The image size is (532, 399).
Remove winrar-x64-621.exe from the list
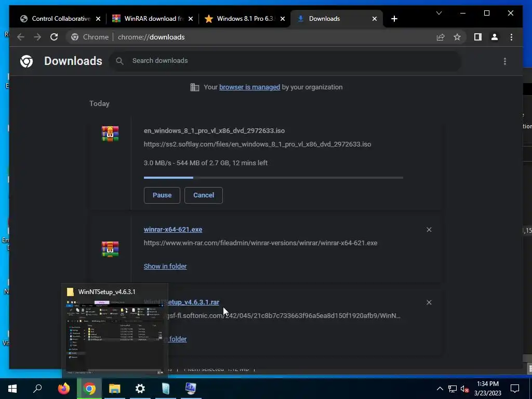429,230
